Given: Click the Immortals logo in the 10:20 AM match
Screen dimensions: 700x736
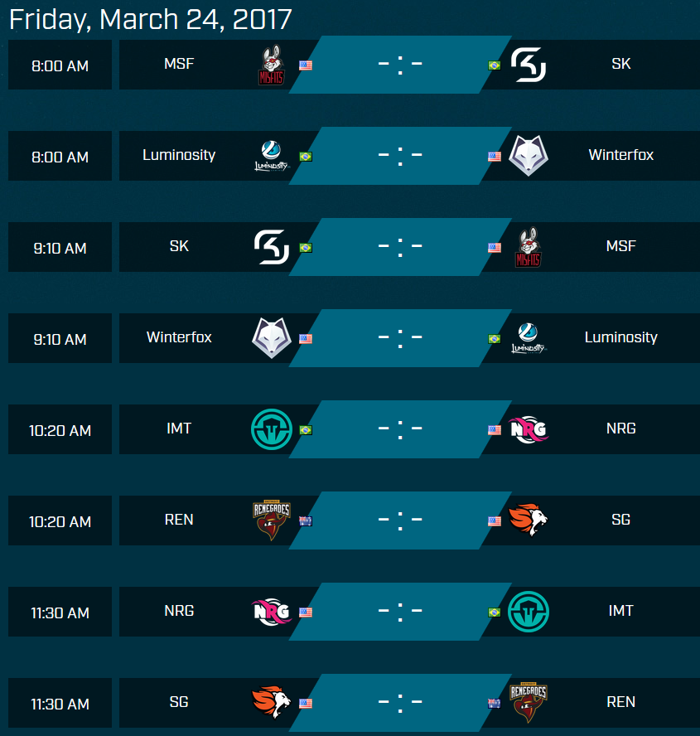Looking at the screenshot, I should [x=272, y=429].
